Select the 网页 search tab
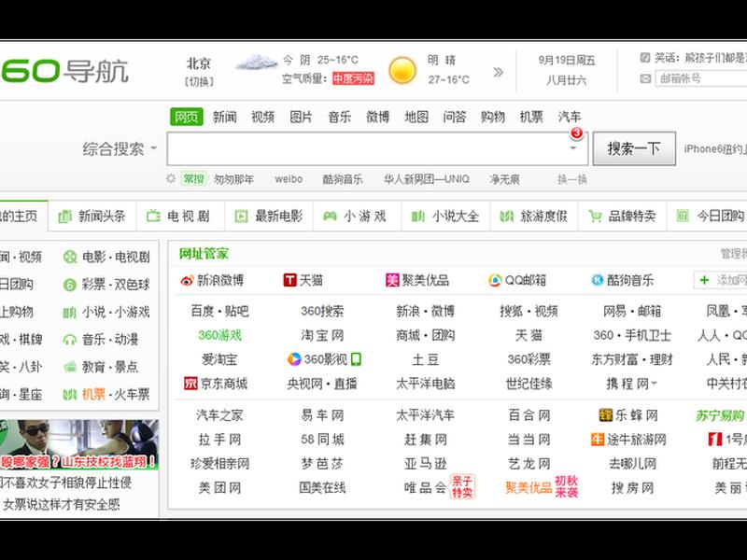The height and width of the screenshot is (560, 747). (187, 117)
